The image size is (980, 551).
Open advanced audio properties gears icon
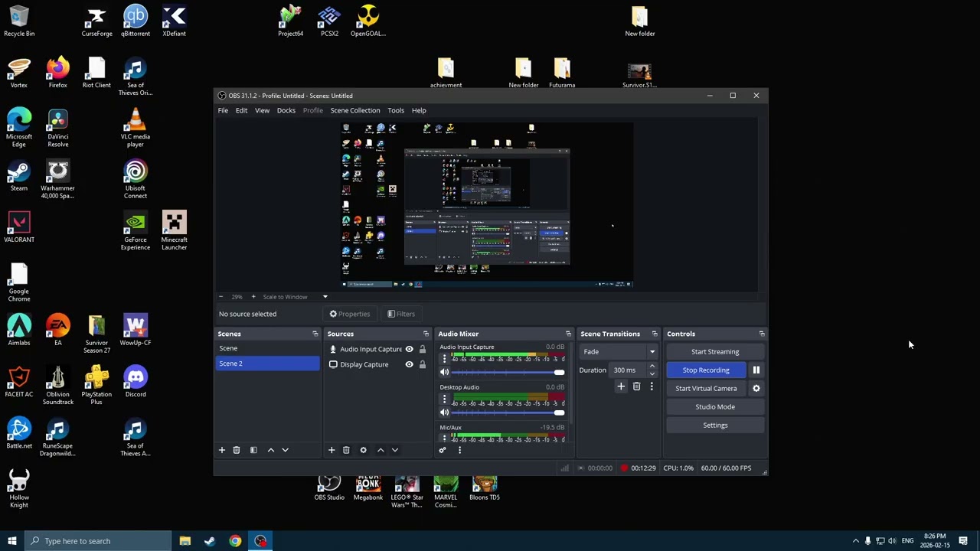(442, 450)
